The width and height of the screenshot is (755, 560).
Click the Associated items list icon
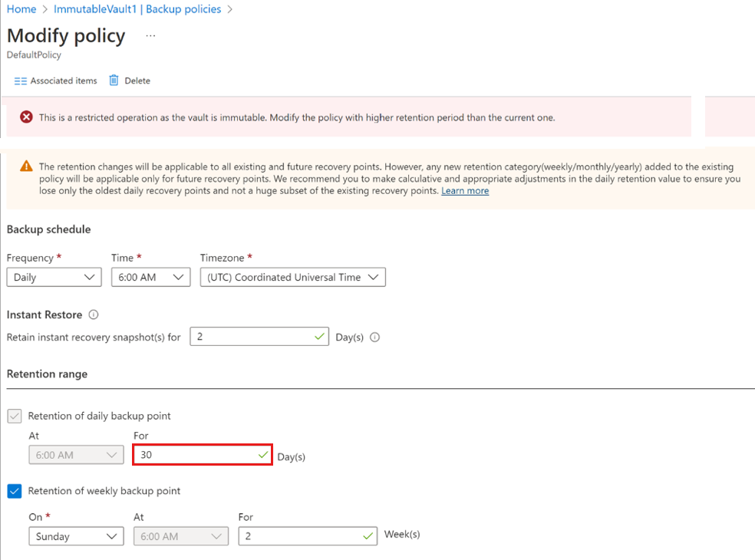tap(21, 81)
